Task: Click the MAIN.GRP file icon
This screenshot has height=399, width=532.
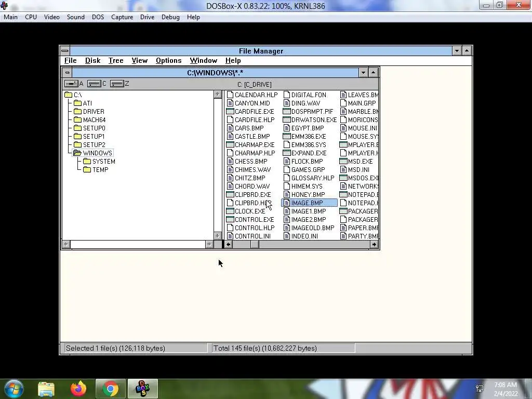Action: (343, 103)
